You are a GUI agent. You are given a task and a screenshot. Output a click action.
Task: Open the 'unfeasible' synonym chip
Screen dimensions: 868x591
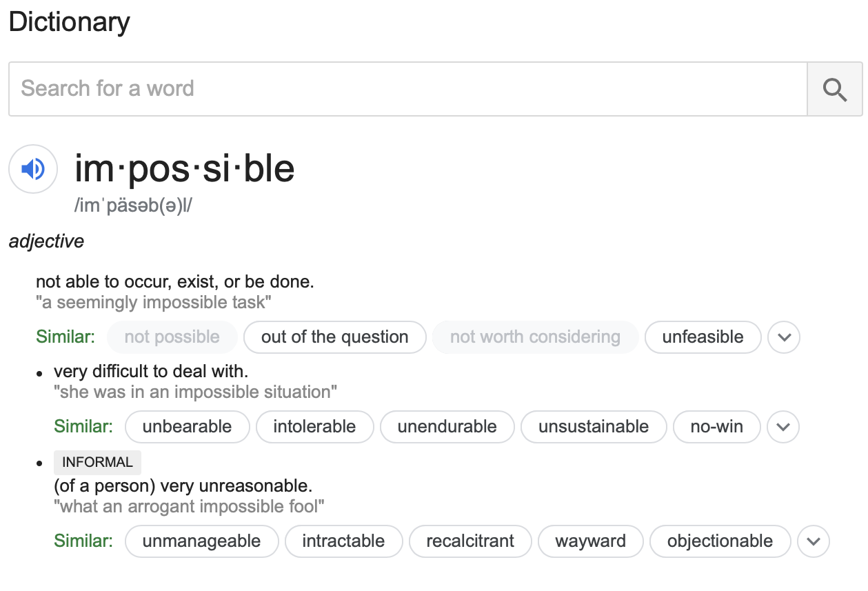tap(703, 338)
